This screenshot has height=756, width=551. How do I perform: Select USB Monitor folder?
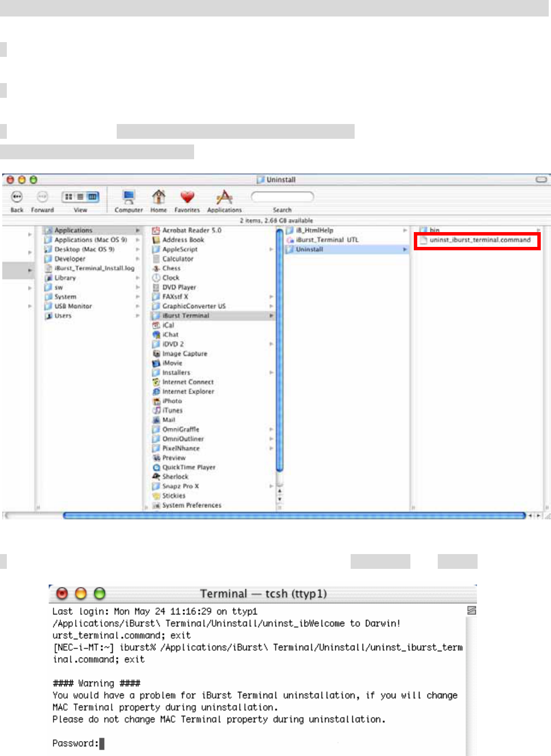[92, 306]
